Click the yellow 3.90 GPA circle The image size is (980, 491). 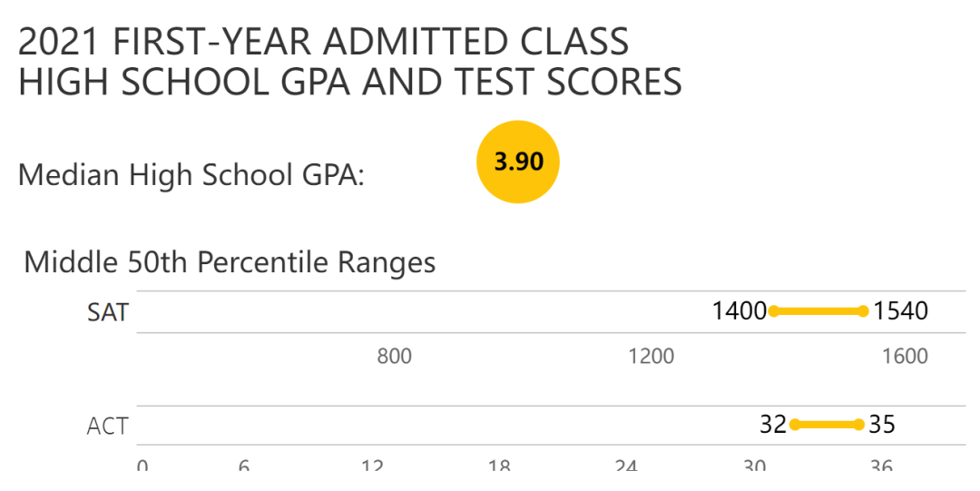coord(518,162)
